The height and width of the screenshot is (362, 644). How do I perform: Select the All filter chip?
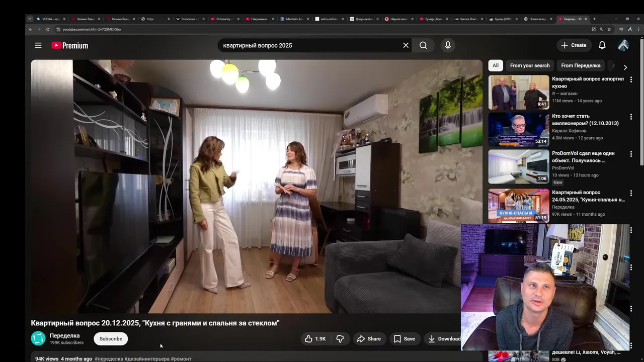(x=496, y=65)
